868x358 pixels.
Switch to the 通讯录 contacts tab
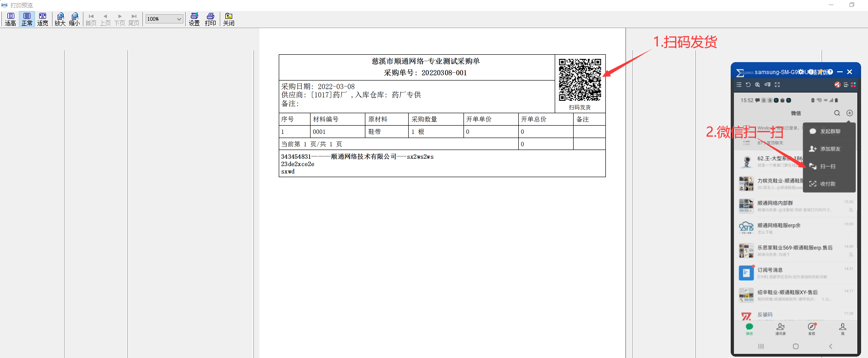pos(780,329)
